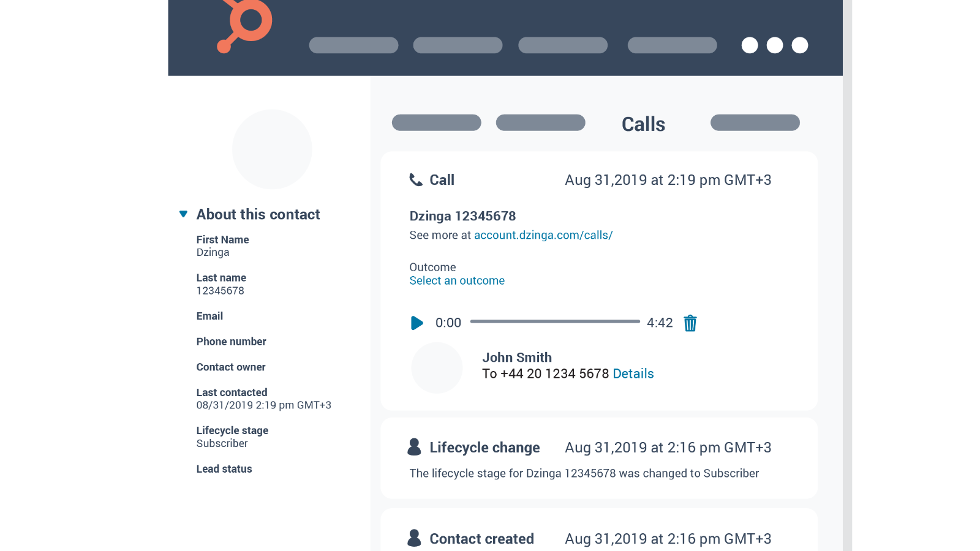Click the Lead status property field
980x551 pixels.
(x=224, y=469)
